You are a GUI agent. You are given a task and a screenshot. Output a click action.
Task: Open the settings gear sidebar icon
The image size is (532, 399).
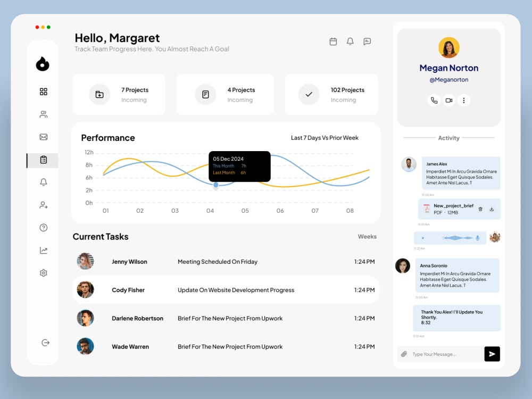point(44,273)
